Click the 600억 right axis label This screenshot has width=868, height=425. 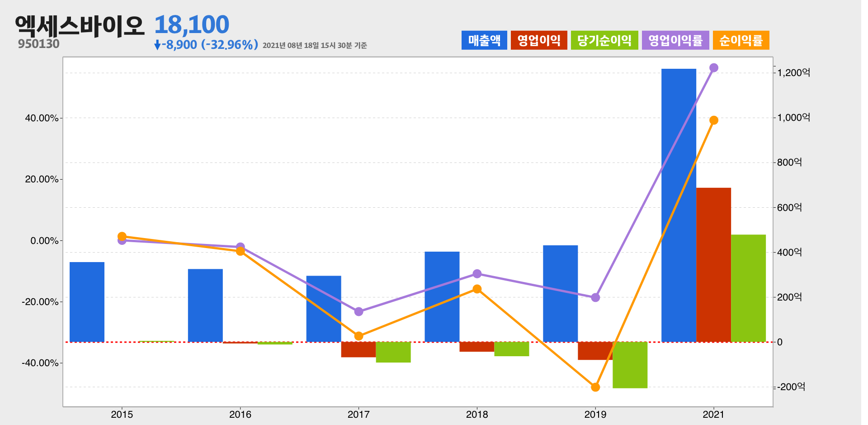pyautogui.click(x=789, y=207)
